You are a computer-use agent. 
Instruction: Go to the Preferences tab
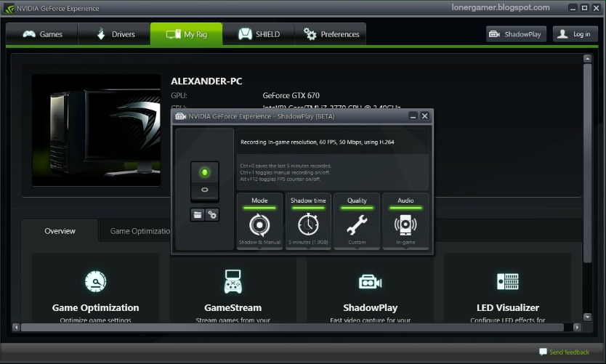tap(331, 34)
